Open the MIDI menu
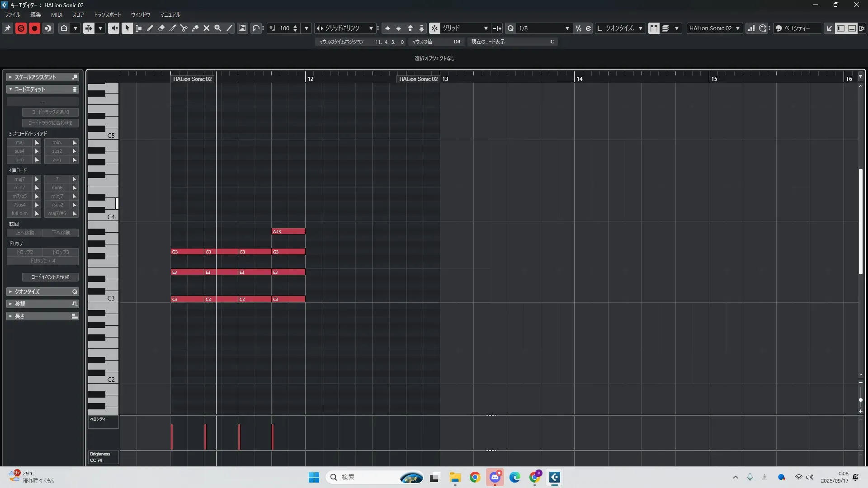Screen dimensions: 868x488 [x=57, y=15]
